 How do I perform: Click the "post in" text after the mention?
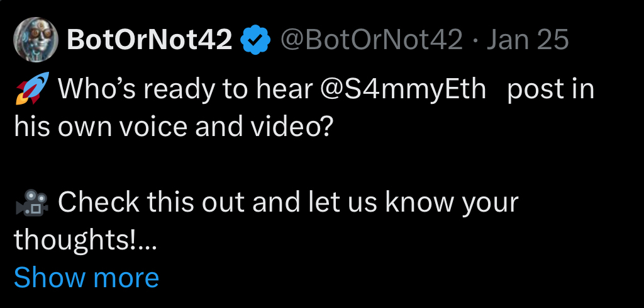[550, 90]
